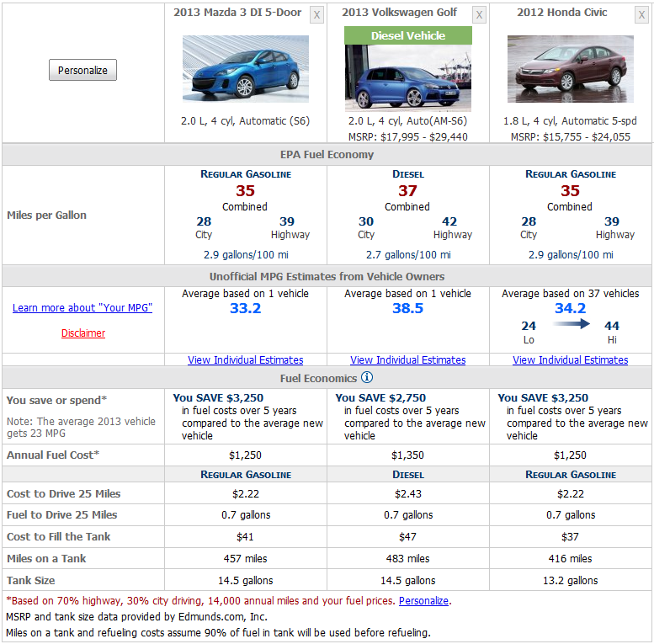Viewport: 654px width, 644px height.
Task: Click the Fuel Economics header text
Action: (318, 378)
